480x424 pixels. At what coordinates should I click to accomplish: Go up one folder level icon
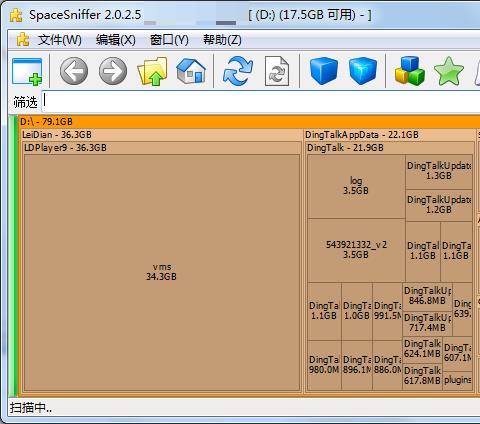pyautogui.click(x=152, y=71)
